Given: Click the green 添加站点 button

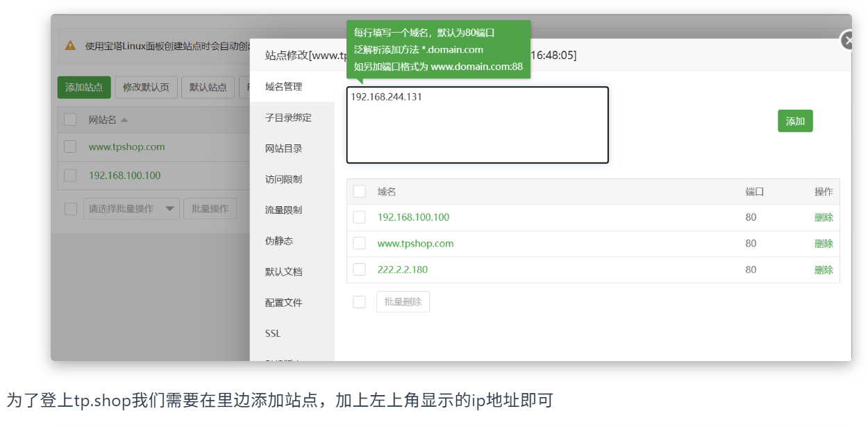Looking at the screenshot, I should (84, 87).
